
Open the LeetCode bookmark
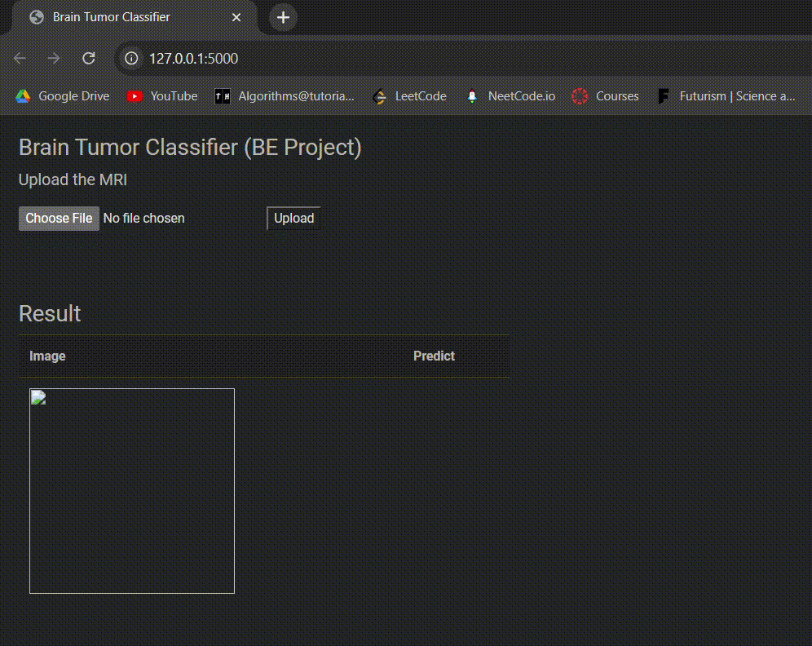[409, 96]
